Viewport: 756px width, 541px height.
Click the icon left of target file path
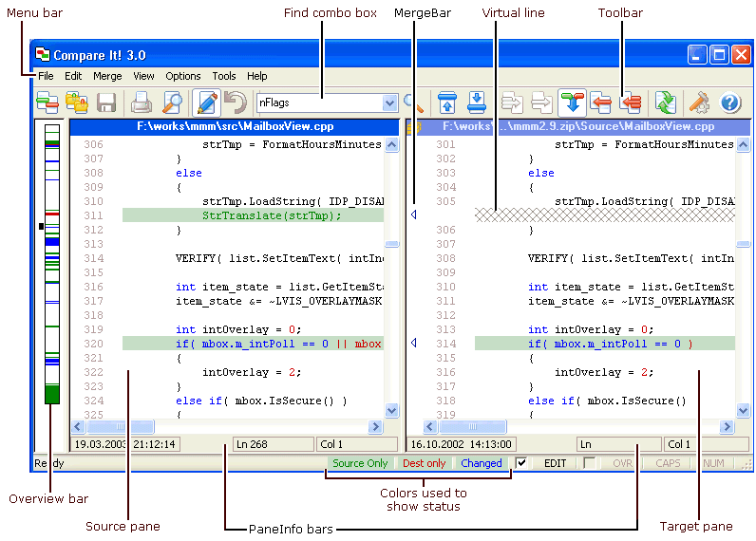click(x=413, y=126)
